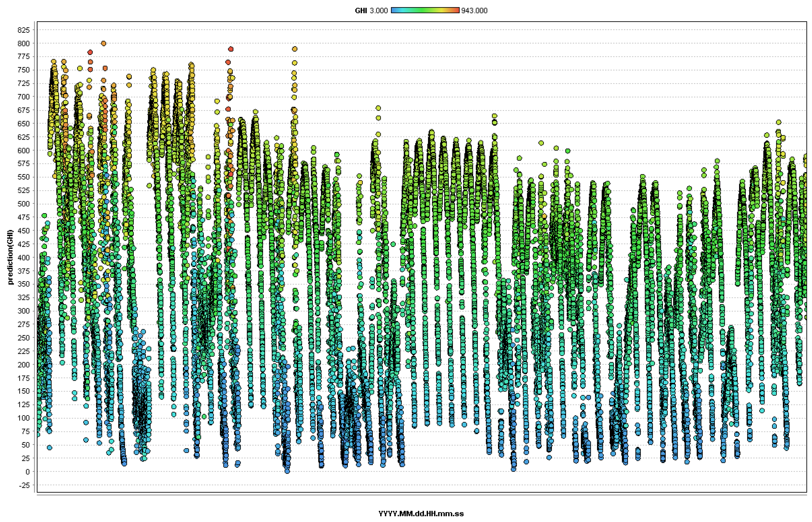Click the legend minimum value 3.000
Image resolution: width=812 pixels, height=522 pixels.
(x=379, y=11)
